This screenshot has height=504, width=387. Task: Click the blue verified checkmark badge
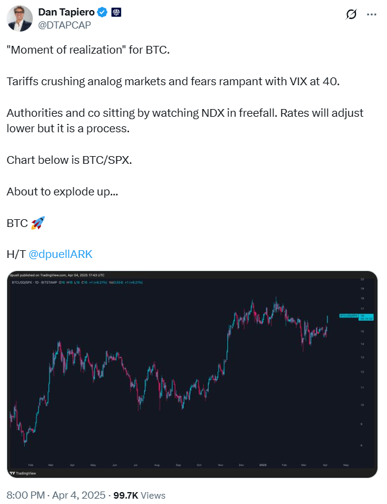tap(102, 12)
